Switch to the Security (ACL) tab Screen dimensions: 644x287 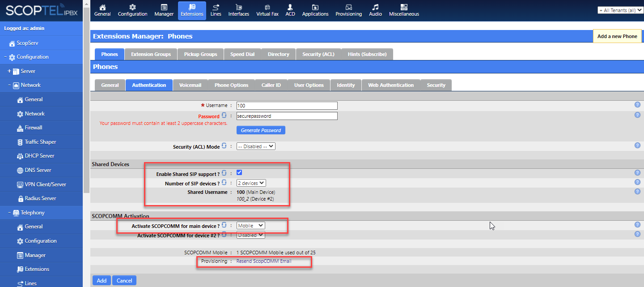pyautogui.click(x=318, y=54)
